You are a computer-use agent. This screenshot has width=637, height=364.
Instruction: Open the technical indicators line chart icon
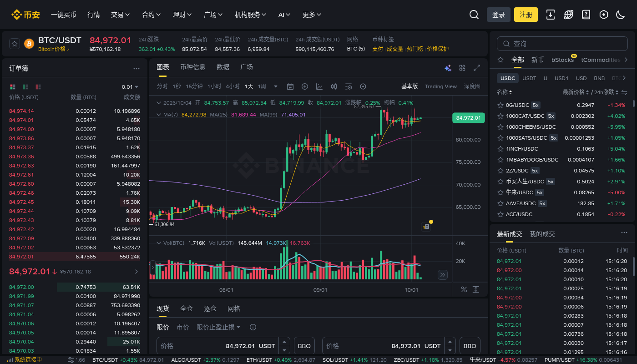(319, 86)
